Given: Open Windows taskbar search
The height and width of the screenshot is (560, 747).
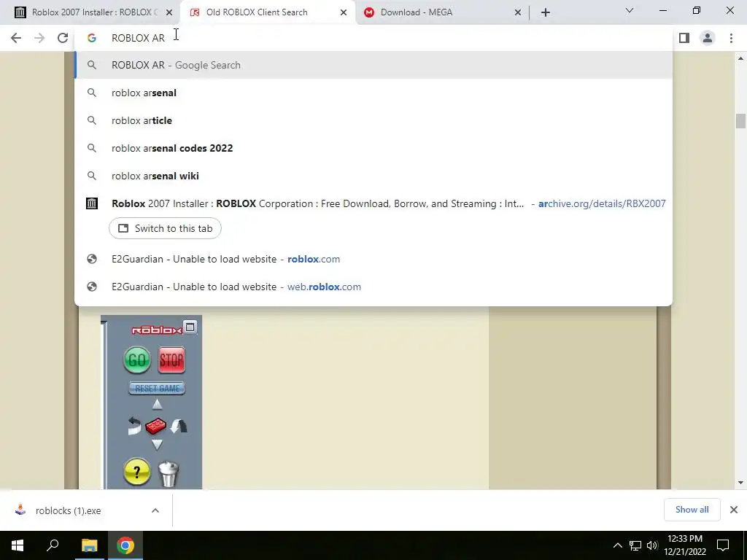Looking at the screenshot, I should point(53,545).
